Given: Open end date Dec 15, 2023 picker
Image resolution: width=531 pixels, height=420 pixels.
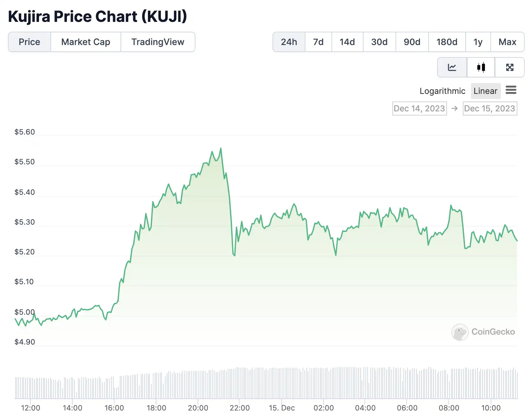Looking at the screenshot, I should click(x=490, y=108).
